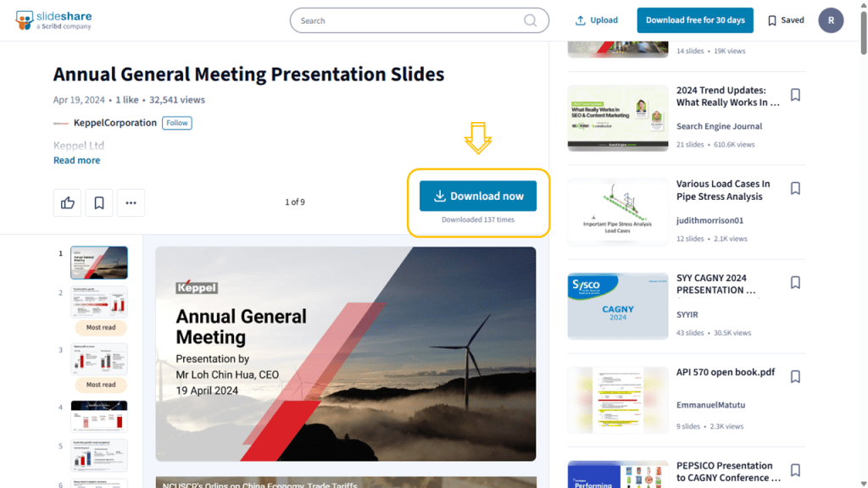Bookmark Various Load Cases In Pipe Stress Analysis
868x488 pixels.
pyautogui.click(x=795, y=189)
